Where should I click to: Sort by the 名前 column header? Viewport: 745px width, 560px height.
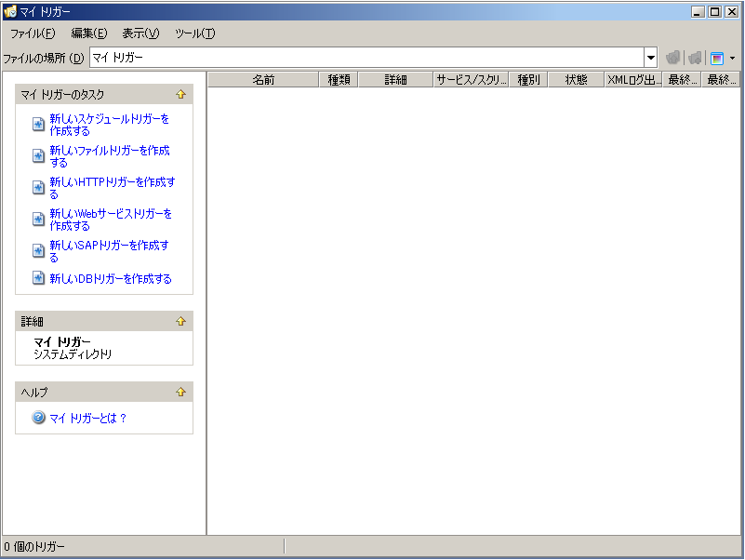click(x=263, y=80)
